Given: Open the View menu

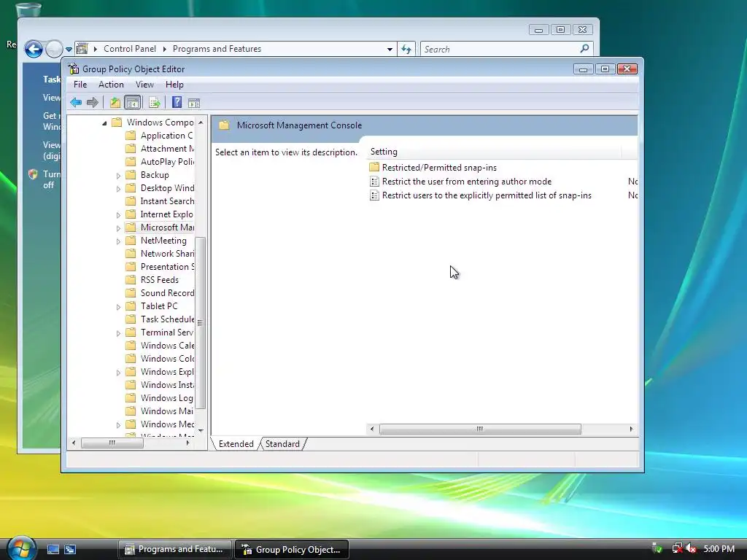Looking at the screenshot, I should pyautogui.click(x=144, y=85).
